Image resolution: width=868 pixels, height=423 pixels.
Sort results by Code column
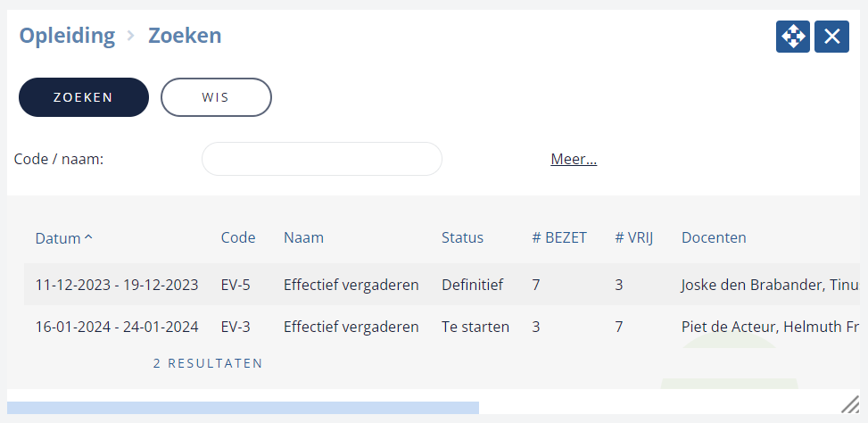pos(238,237)
